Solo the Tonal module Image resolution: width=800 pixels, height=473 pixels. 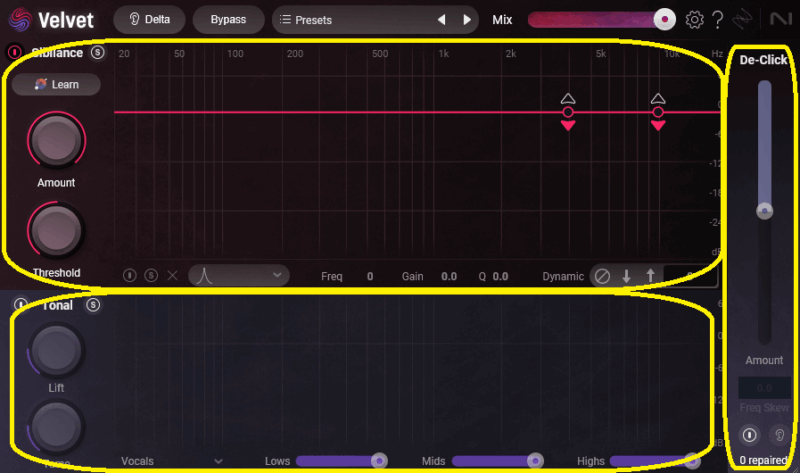[93, 305]
